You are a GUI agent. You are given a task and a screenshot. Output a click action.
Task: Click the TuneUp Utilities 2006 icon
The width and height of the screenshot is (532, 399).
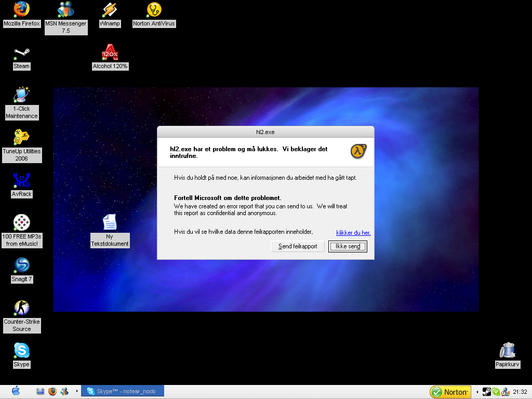coord(22,146)
